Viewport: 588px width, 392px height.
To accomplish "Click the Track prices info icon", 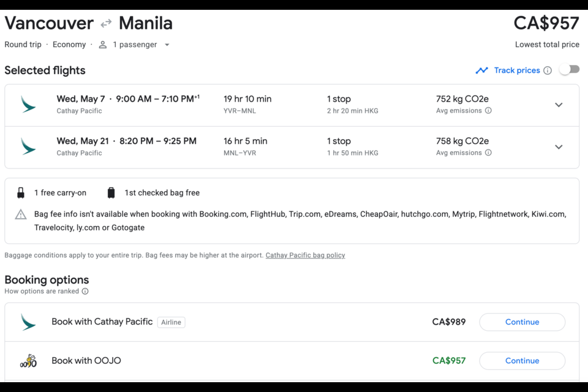I will point(548,70).
